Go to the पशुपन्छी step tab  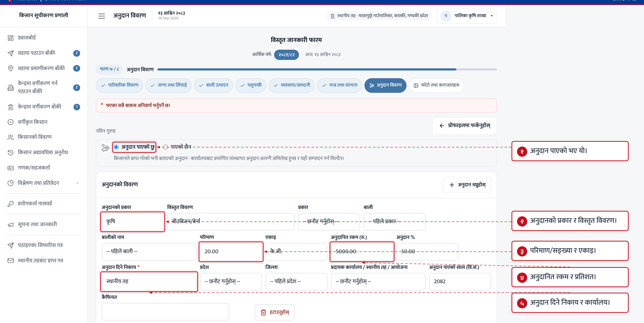250,85
